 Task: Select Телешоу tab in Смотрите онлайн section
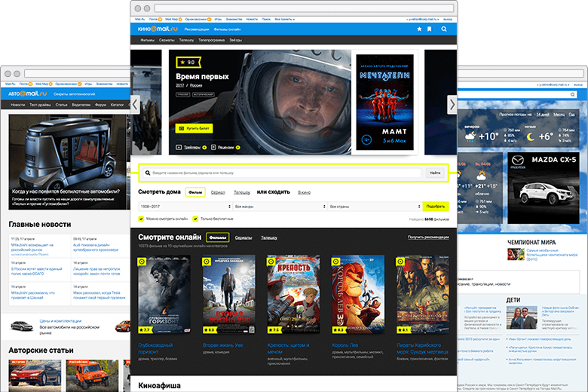(269, 237)
